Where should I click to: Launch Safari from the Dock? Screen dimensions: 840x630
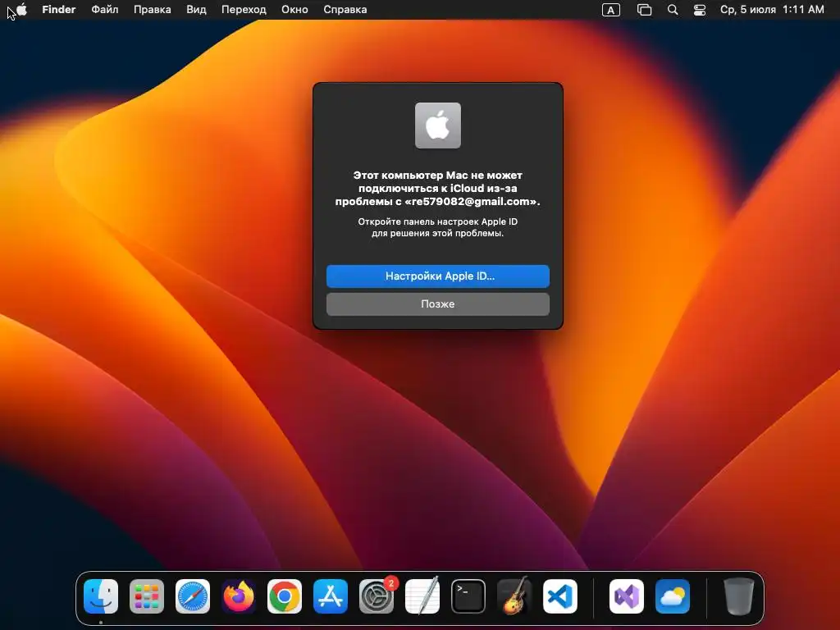(x=193, y=596)
